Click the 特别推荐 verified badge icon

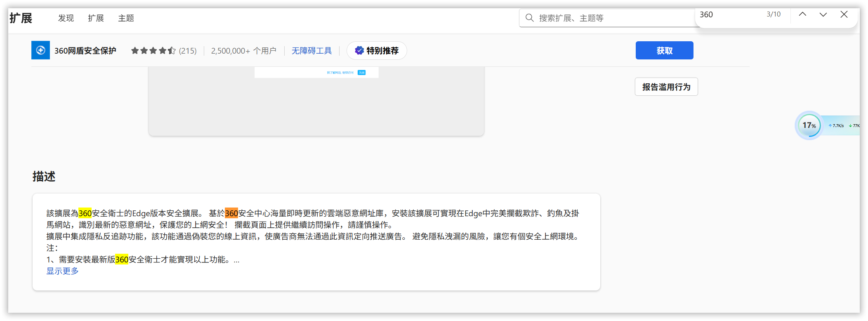(x=359, y=50)
